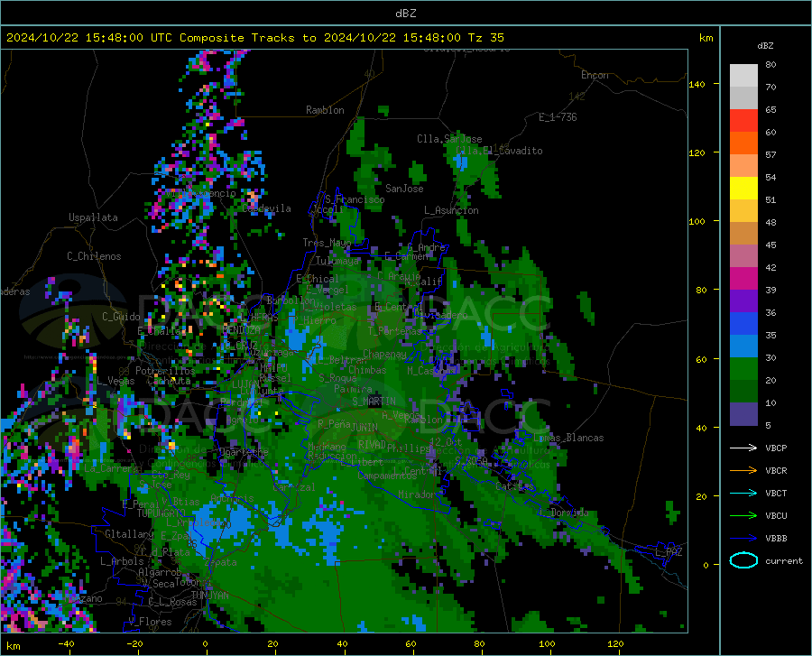Click the -40 km tick on horizontal axis
The width and height of the screenshot is (812, 656).
pyautogui.click(x=66, y=643)
